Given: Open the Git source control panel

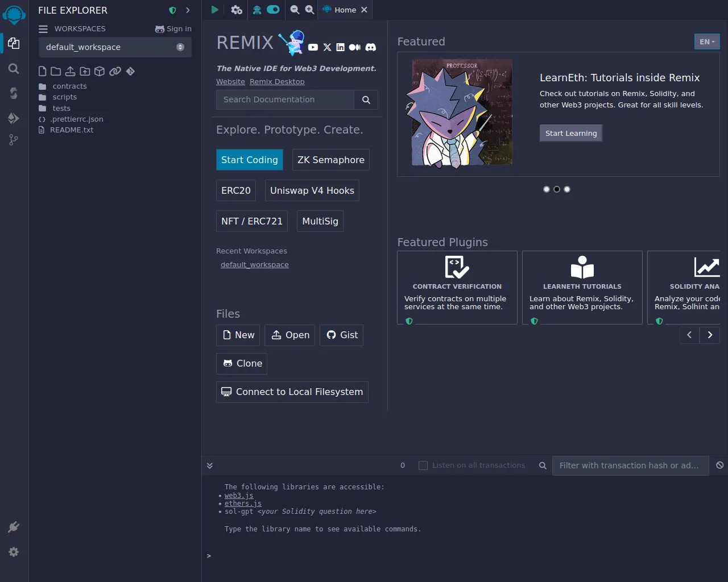Looking at the screenshot, I should (14, 140).
